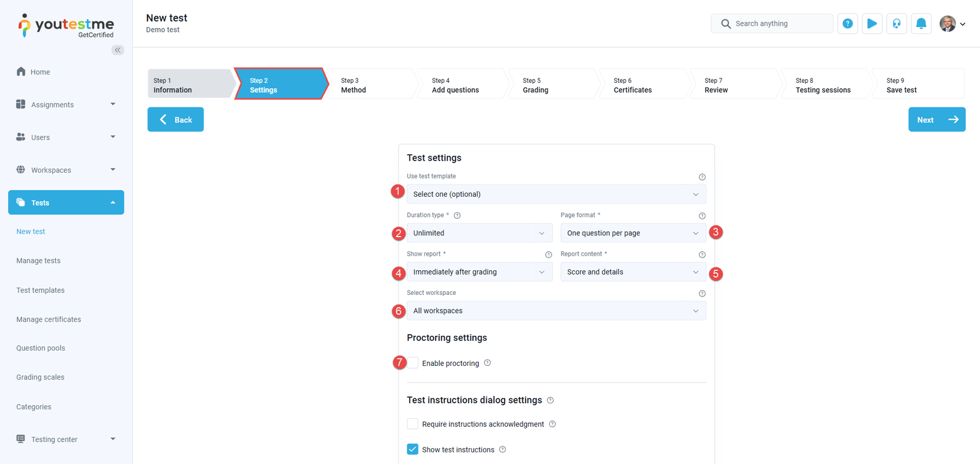Screen dimensions: 980x464
Task: Click help icon next to Duration type
Action: point(457,216)
